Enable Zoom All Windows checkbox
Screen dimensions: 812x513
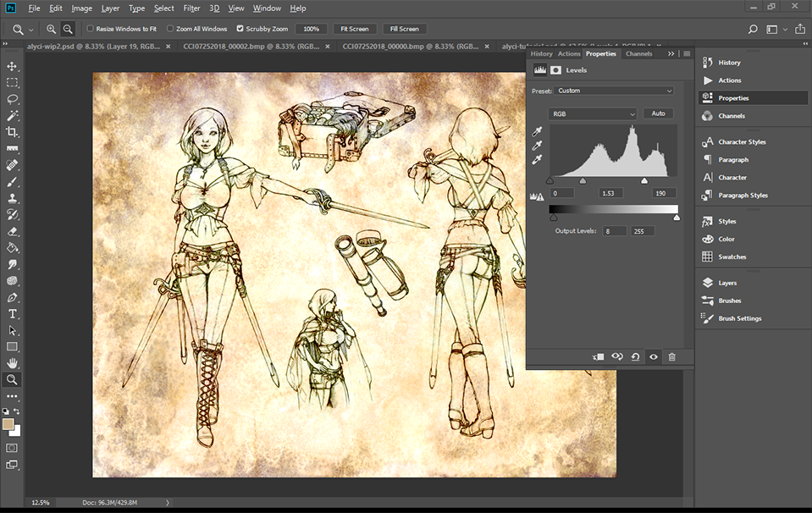point(170,29)
